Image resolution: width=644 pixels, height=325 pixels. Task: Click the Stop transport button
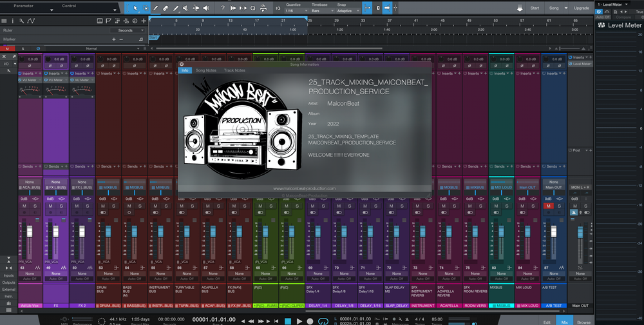tap(288, 321)
